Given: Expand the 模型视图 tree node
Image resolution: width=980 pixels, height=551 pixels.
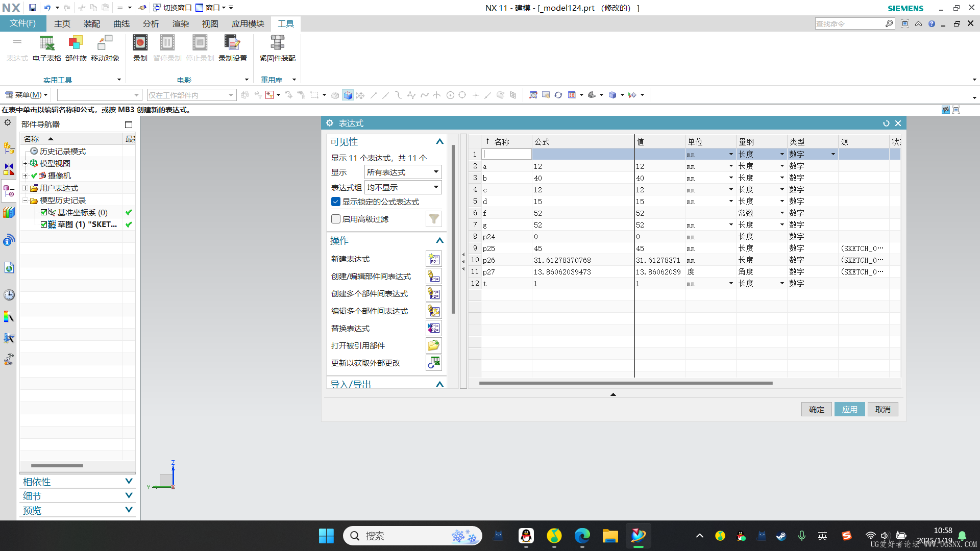Looking at the screenshot, I should coord(25,163).
